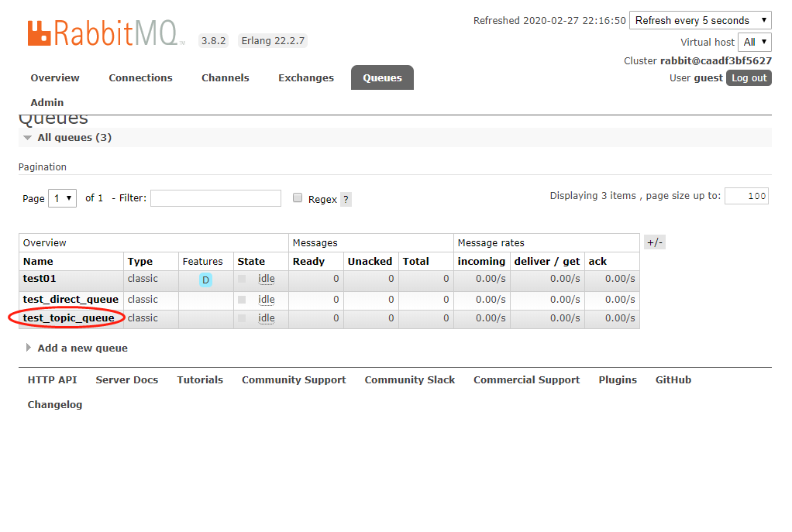Screen dimensions: 792x532
Task: Sort by the deliver / get column header
Action: [547, 262]
